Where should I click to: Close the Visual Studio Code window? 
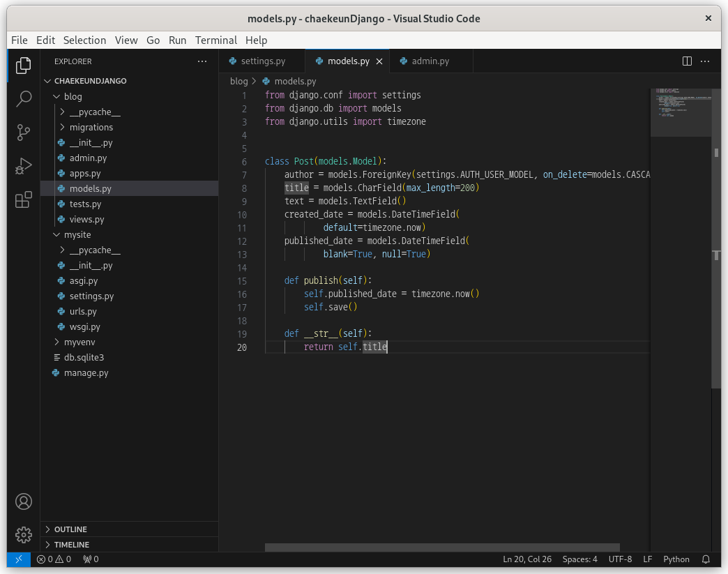[x=708, y=18]
